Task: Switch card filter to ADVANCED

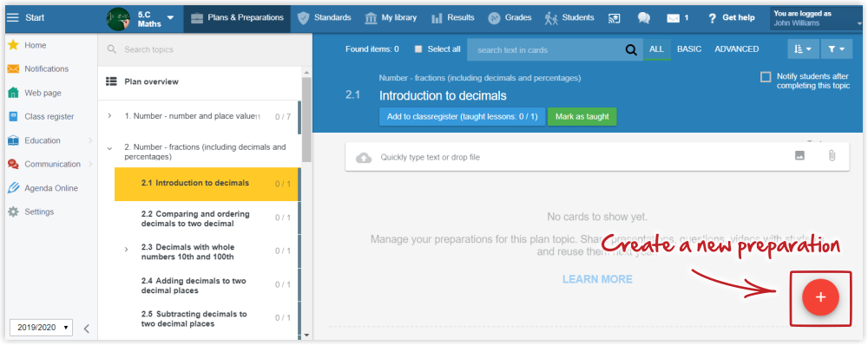Action: coord(736,49)
